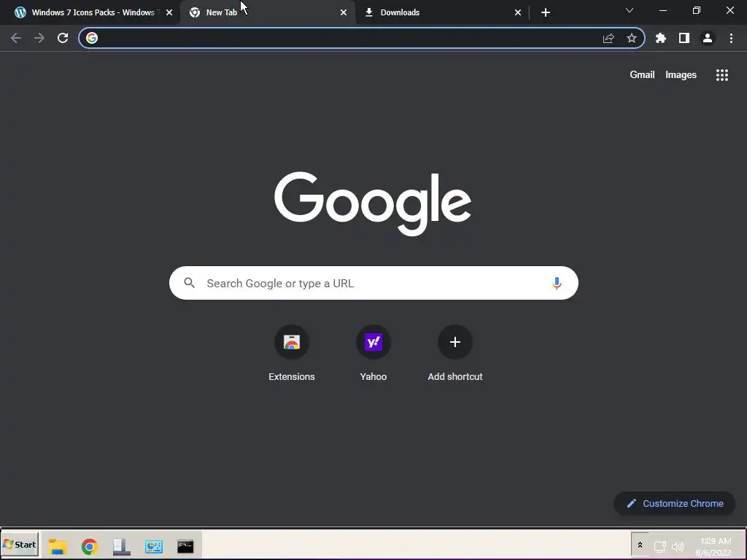Share this page via the share icon
This screenshot has height=560, width=747.
coord(608,38)
